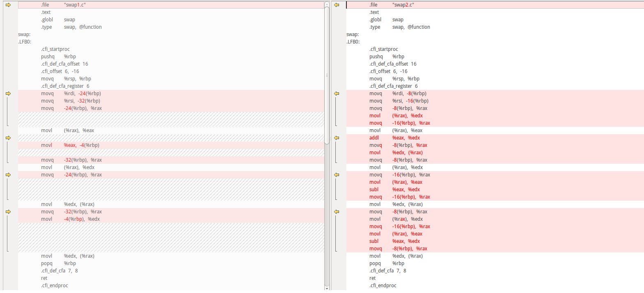644x293 pixels.
Task: Click the left-arrow beside the arrowed movq -8(%rbp), %rax
Action: click(337, 212)
